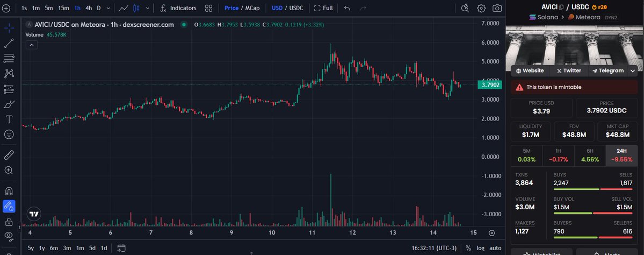Toggle log scale mode
Image resolution: width=644 pixels, height=255 pixels.
[480, 248]
